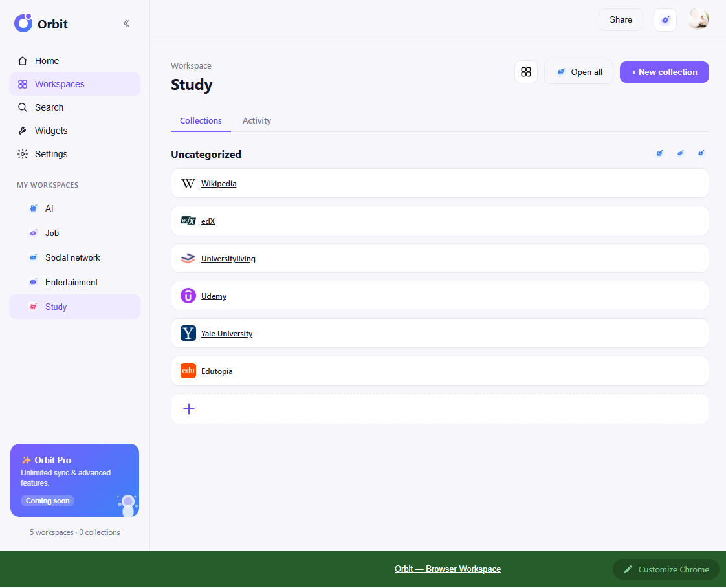
Task: Click the Orbit logo icon
Action: [23, 23]
